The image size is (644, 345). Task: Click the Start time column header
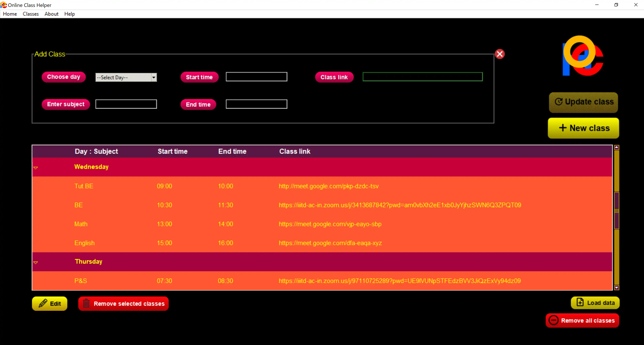click(172, 151)
